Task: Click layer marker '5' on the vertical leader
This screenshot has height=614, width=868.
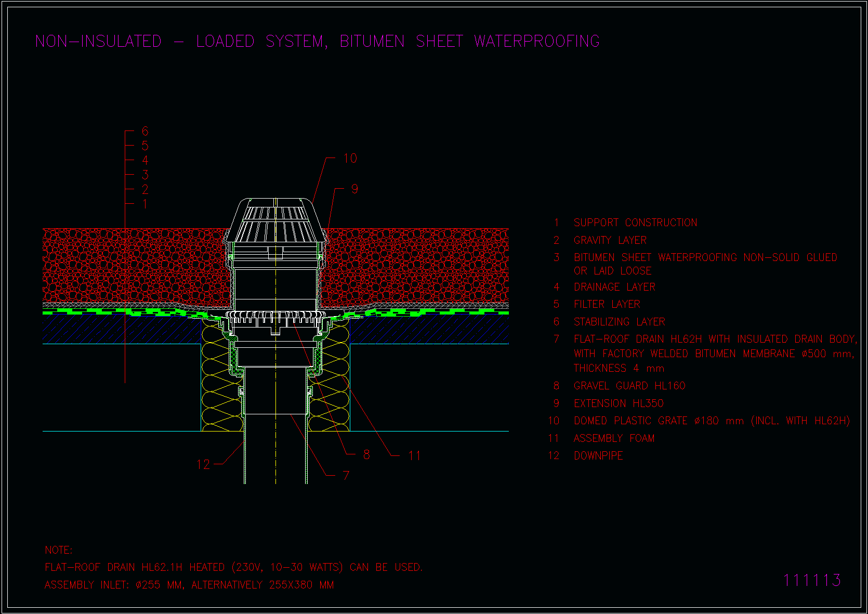Action: click(x=145, y=146)
